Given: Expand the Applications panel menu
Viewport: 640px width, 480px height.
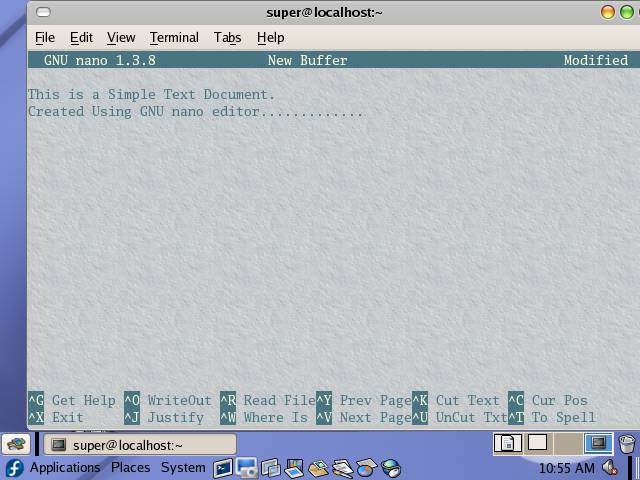Looking at the screenshot, I should pyautogui.click(x=65, y=468).
